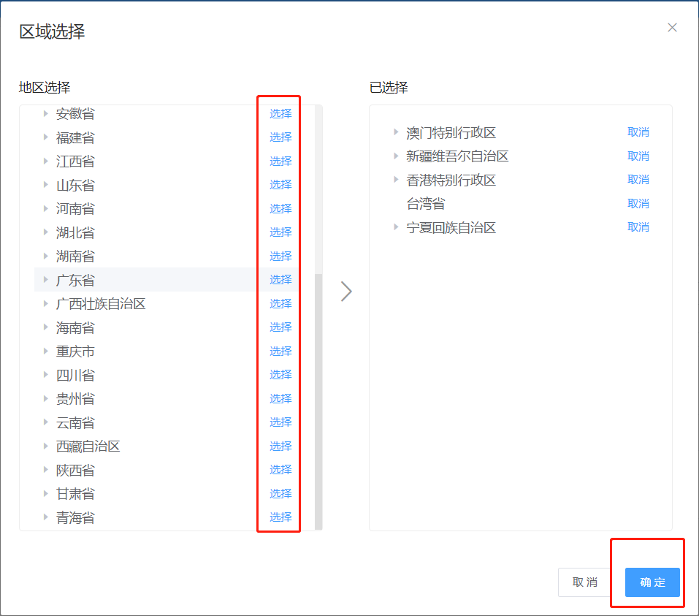Click the region list vertical scrollbar

click(318, 400)
